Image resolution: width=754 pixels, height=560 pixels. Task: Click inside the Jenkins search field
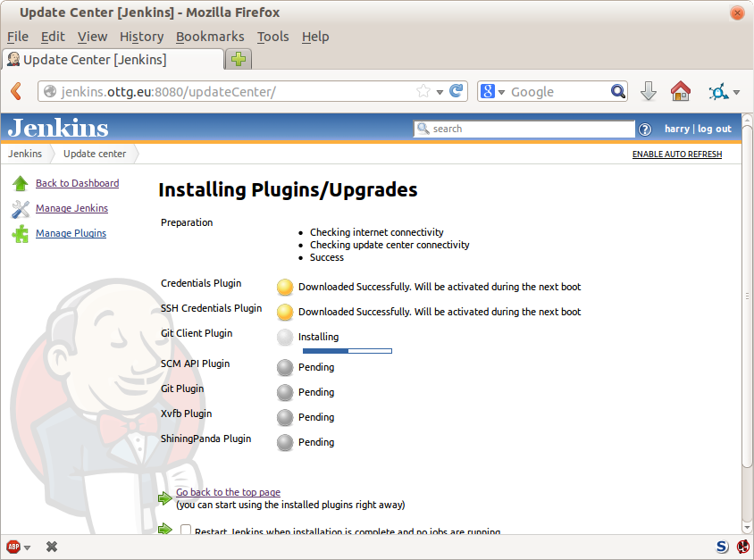pyautogui.click(x=527, y=129)
